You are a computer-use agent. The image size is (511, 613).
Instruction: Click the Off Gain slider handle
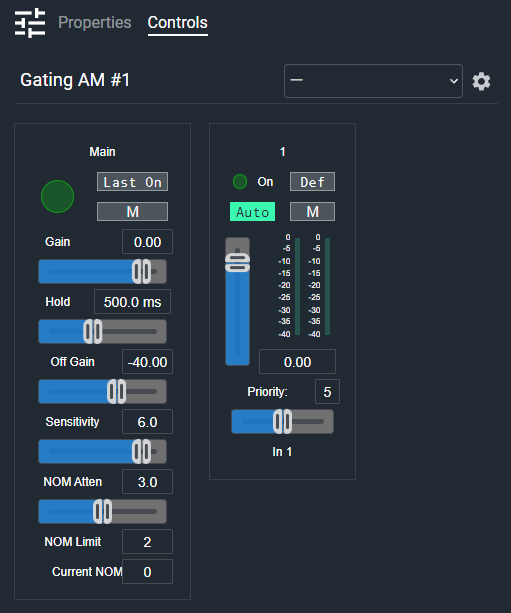(117, 391)
